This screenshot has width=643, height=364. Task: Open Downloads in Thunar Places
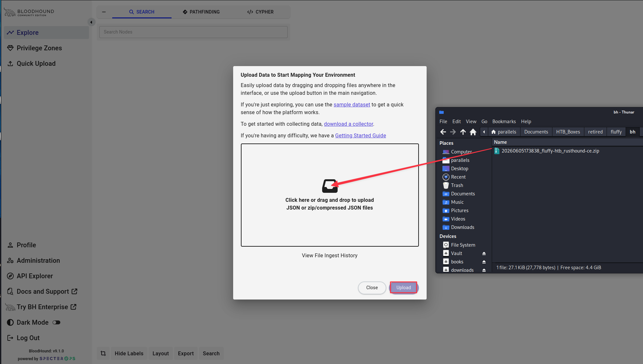click(x=462, y=227)
